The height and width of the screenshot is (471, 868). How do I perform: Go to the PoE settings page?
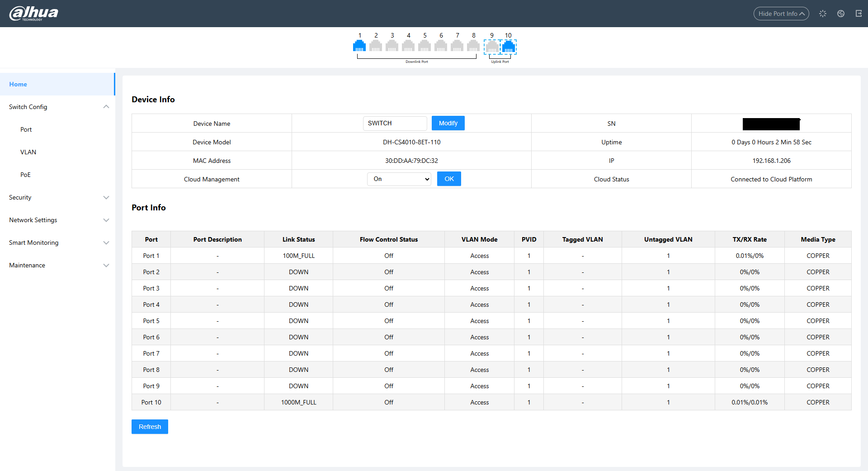(25, 175)
